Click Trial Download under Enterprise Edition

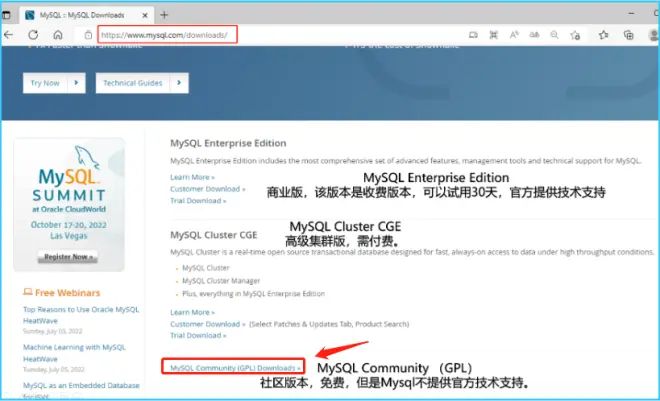198,201
